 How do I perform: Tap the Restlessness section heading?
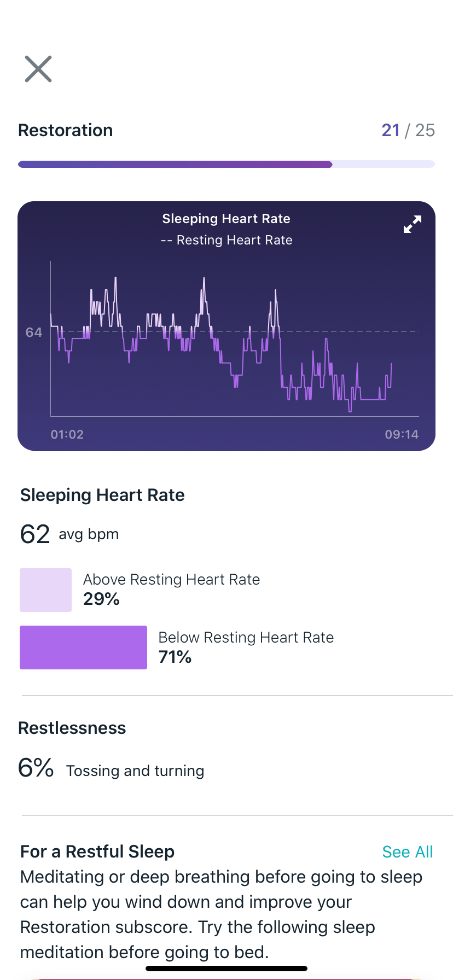point(72,728)
